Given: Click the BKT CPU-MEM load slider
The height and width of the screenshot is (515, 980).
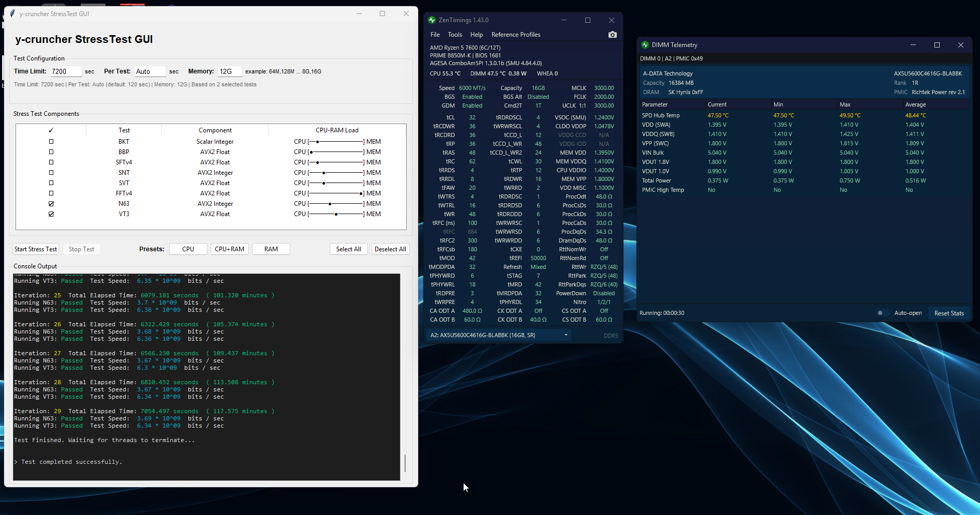Looking at the screenshot, I should [x=336, y=142].
